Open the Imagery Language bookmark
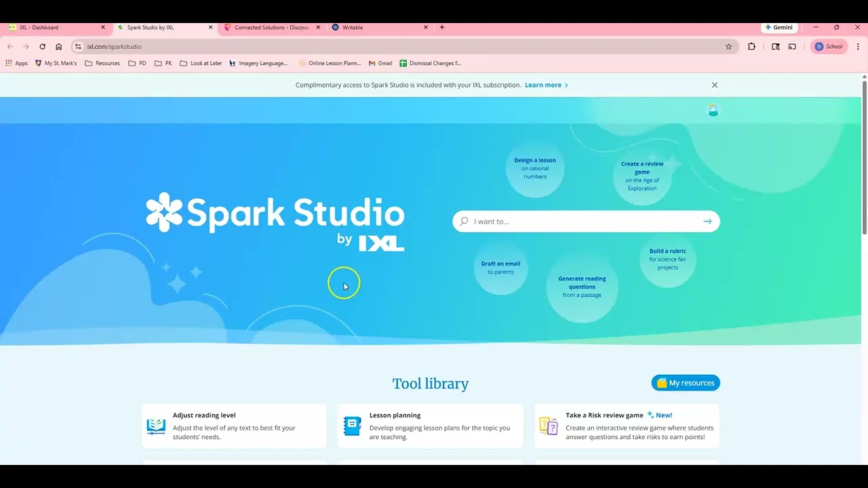The height and width of the screenshot is (488, 868). (258, 63)
